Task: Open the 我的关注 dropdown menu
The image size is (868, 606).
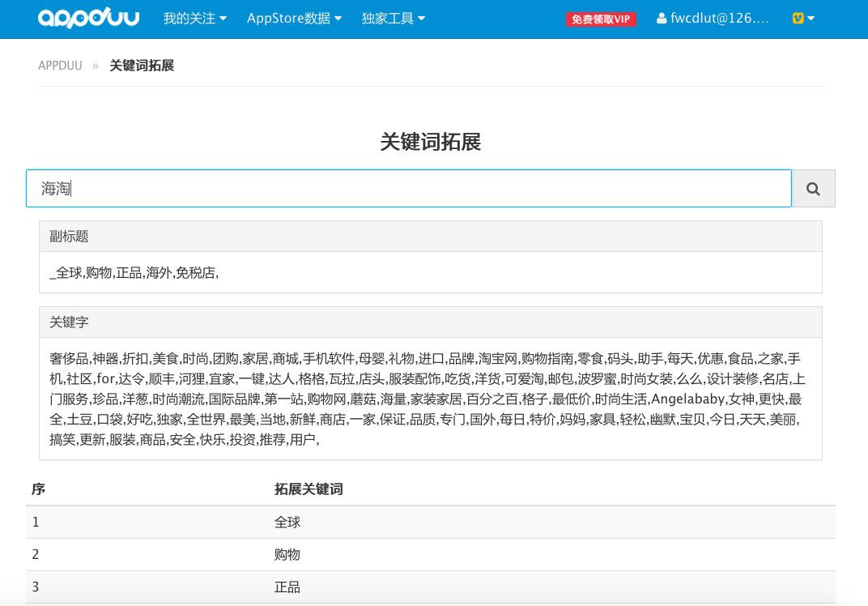Action: [194, 18]
